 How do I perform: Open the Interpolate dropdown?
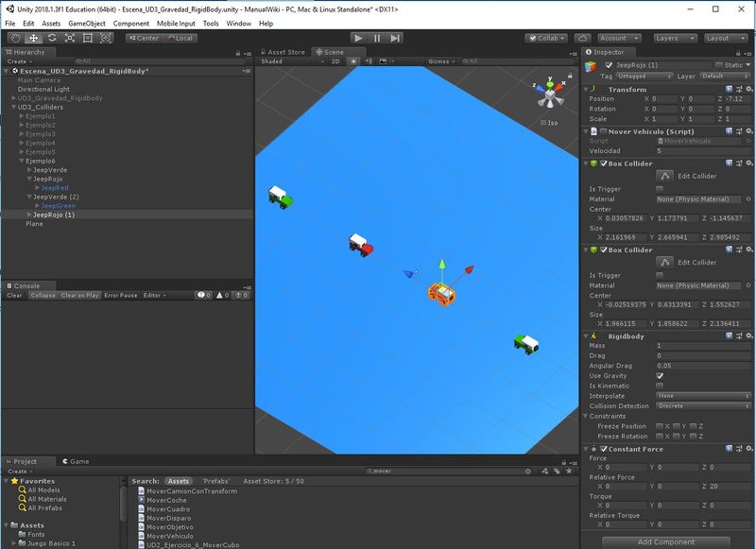[x=703, y=396]
